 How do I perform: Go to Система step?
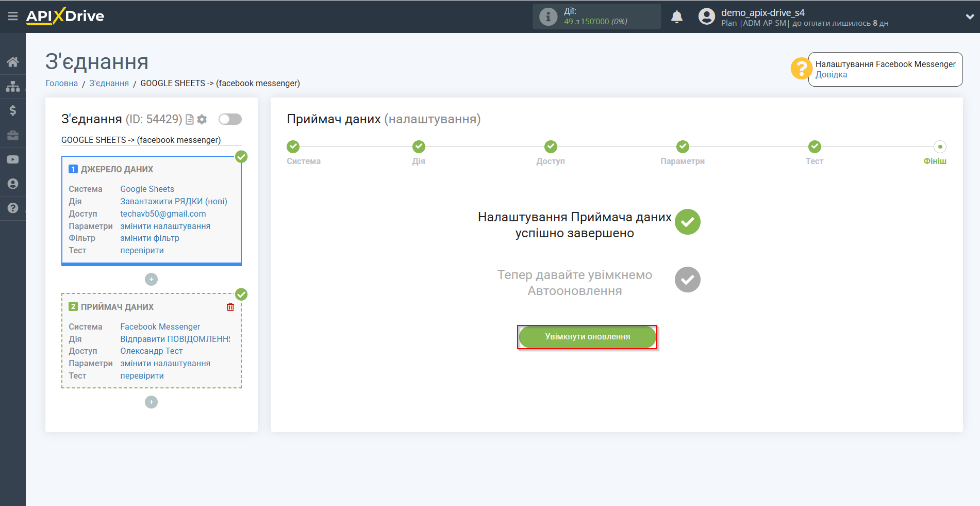(x=293, y=147)
